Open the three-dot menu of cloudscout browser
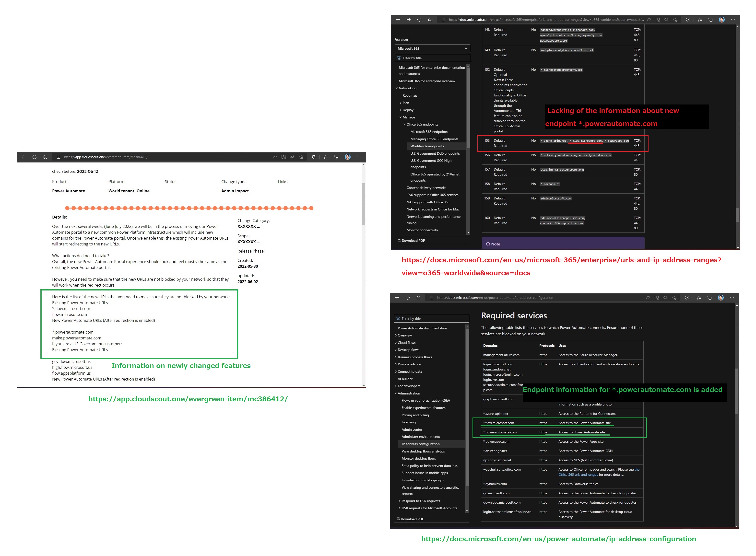The width and height of the screenshot is (756, 556). [x=358, y=157]
